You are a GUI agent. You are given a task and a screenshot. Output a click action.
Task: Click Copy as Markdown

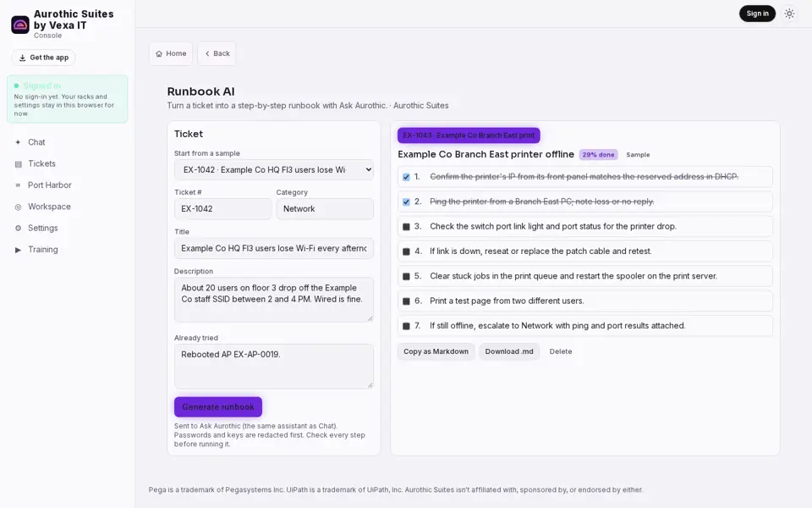(x=436, y=351)
